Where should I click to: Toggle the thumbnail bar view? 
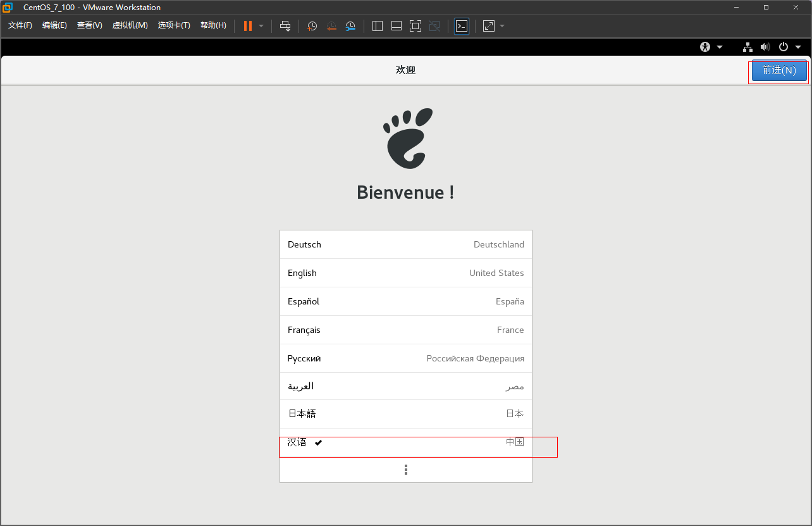pos(397,26)
